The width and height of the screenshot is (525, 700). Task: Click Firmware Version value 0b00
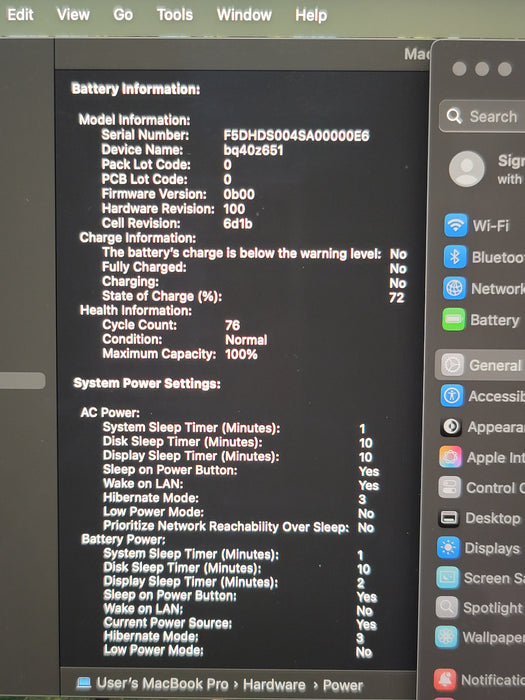point(239,194)
